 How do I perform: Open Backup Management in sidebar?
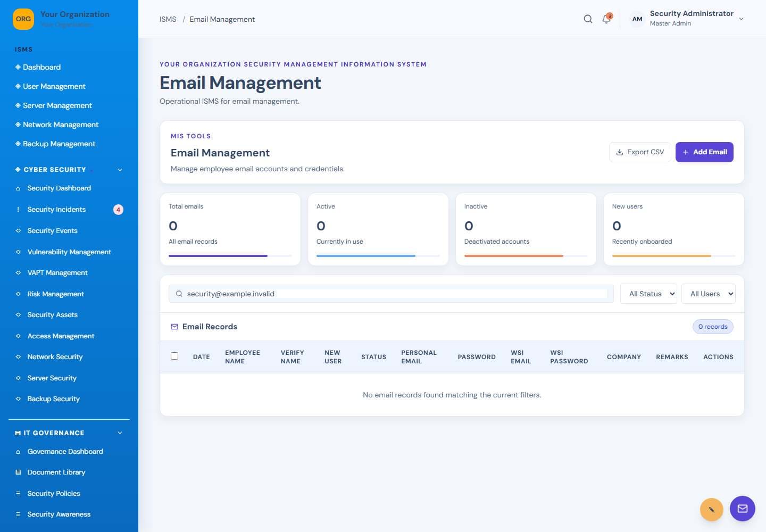[x=59, y=144]
